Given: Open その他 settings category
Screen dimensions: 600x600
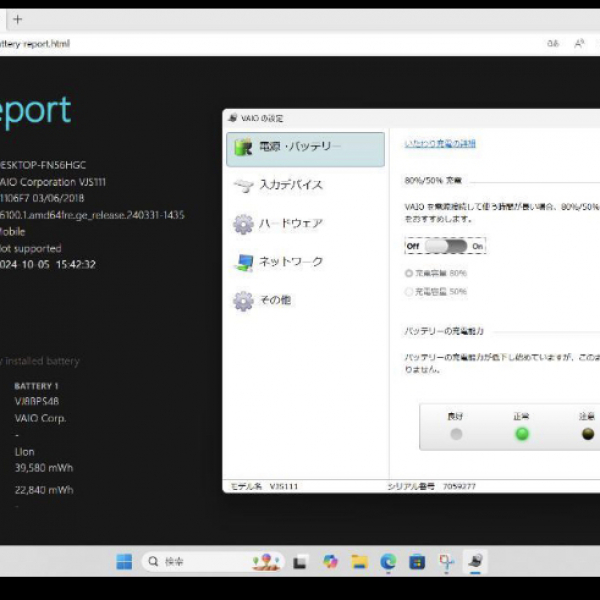Looking at the screenshot, I should click(305, 300).
